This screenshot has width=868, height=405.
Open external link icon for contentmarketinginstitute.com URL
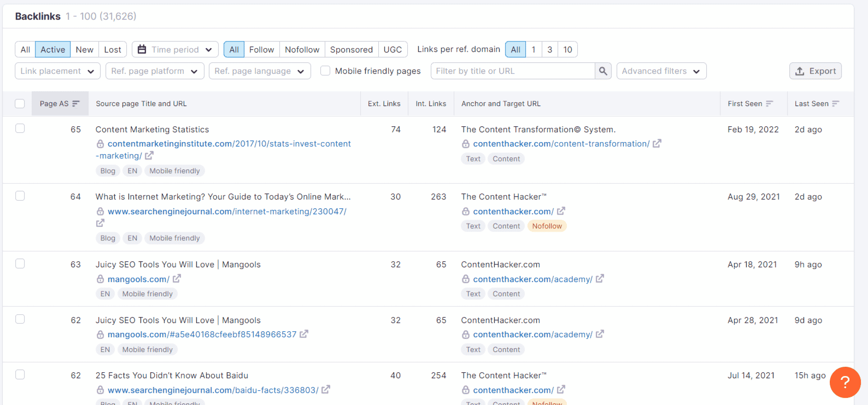coord(149,156)
